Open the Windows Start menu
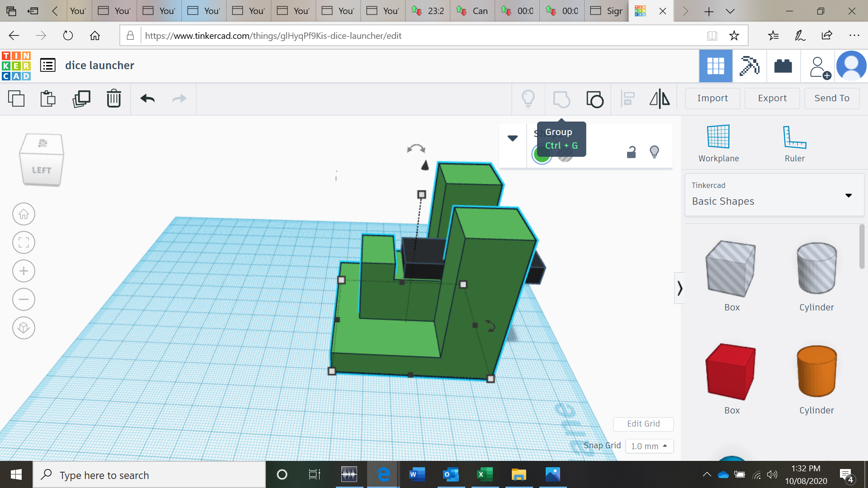Viewport: 868px width, 488px height. 16,474
